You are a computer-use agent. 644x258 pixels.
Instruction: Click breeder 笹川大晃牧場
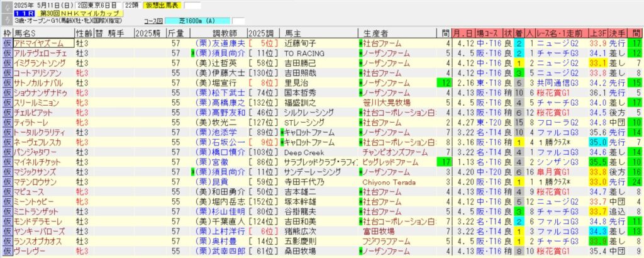[x=387, y=103]
